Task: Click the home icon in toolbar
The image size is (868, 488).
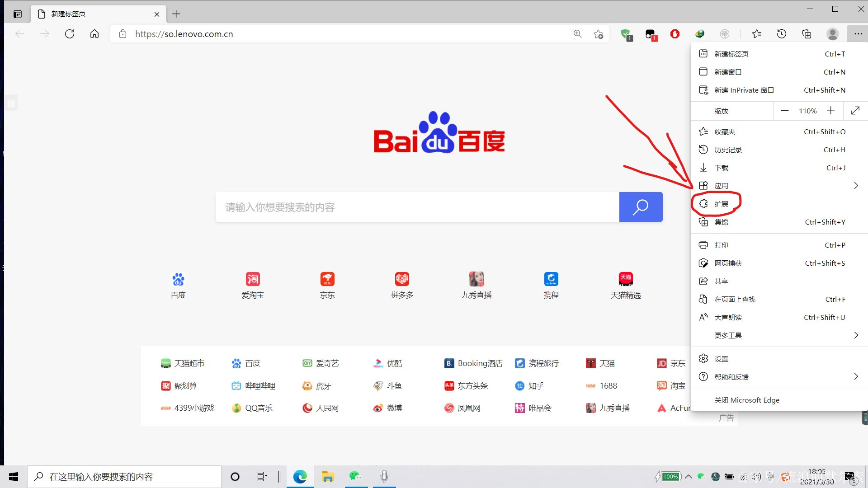Action: (x=94, y=34)
